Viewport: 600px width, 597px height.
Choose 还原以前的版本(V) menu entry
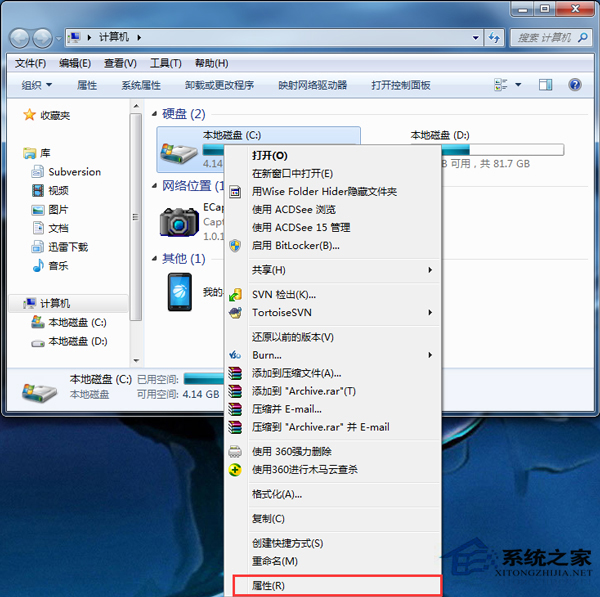332,337
